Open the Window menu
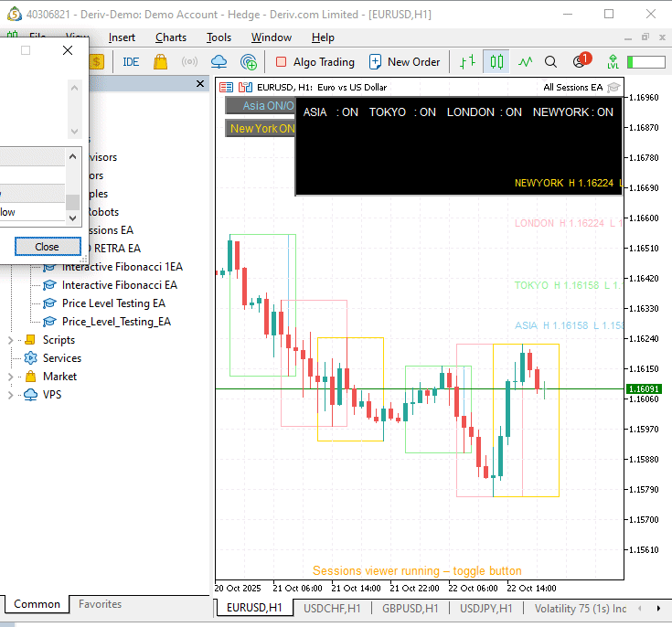Screen dimensions: 672x627 point(272,37)
